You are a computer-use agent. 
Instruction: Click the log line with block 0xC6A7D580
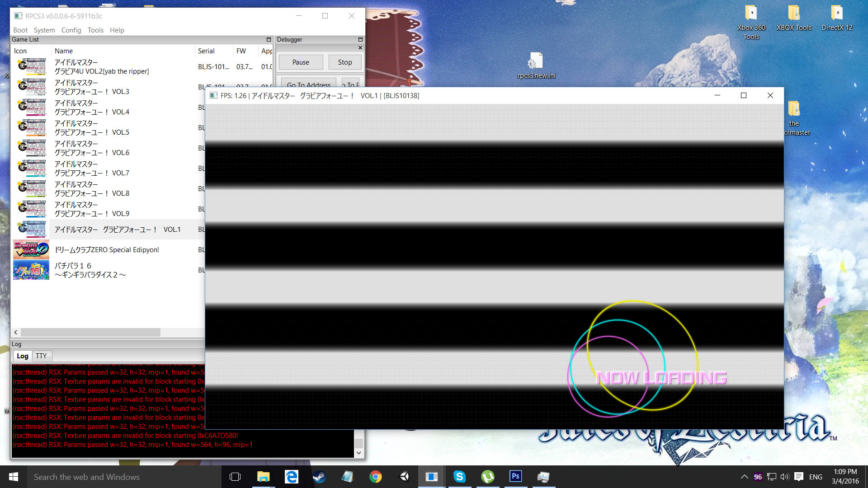coord(125,436)
